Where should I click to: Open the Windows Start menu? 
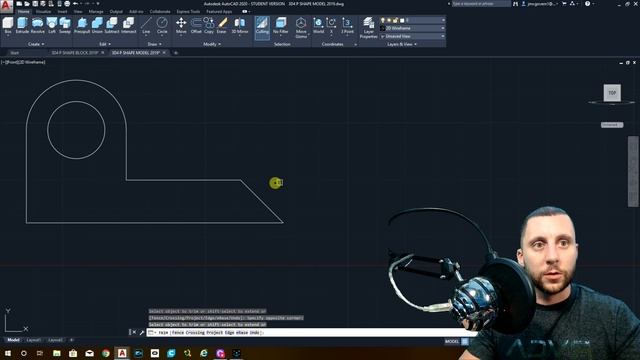8,353
